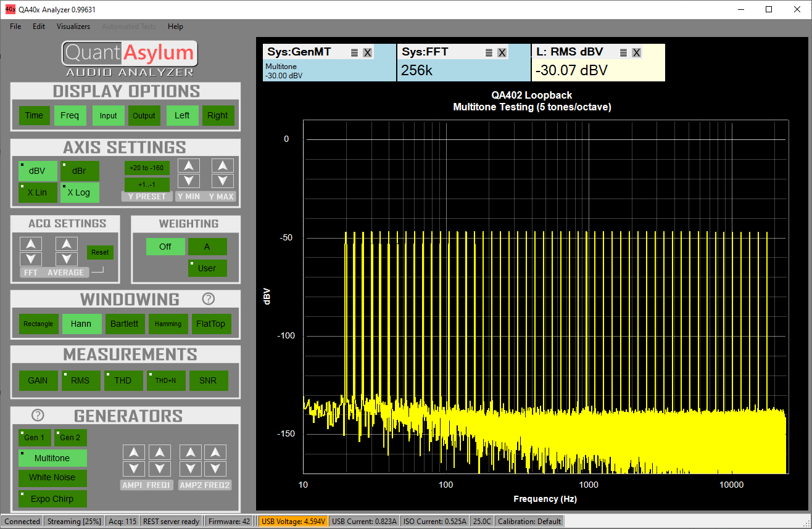Lower Y MIN with the down arrow
The image size is (812, 529).
click(x=189, y=181)
